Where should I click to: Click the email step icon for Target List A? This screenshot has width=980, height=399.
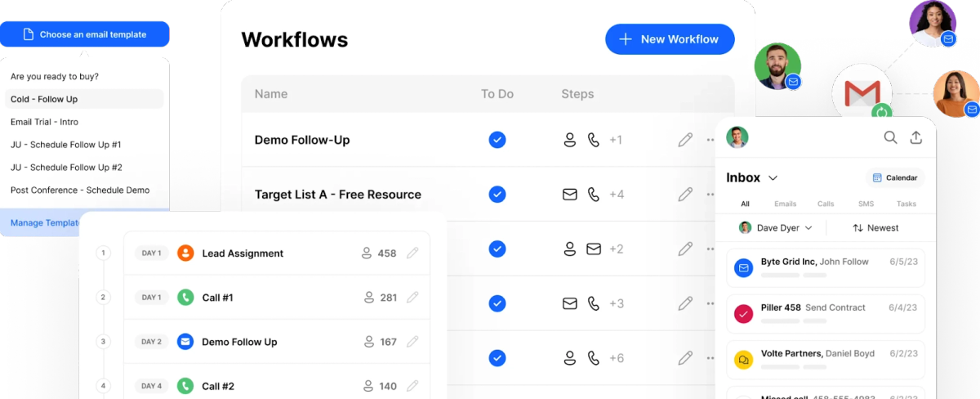point(570,195)
